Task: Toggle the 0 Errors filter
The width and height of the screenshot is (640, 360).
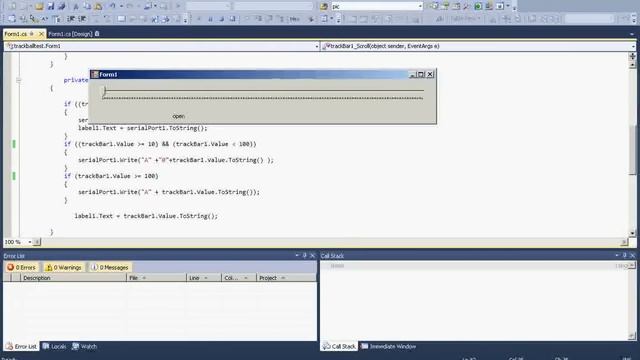Action: (22, 267)
